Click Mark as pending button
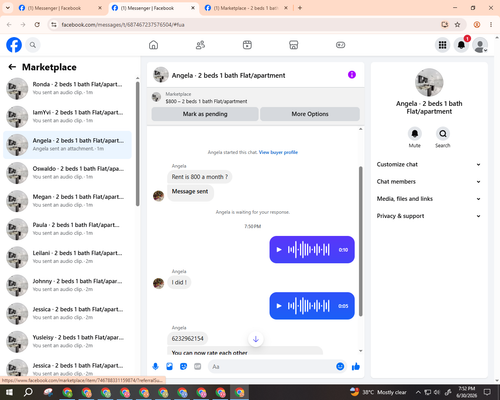 point(205,114)
